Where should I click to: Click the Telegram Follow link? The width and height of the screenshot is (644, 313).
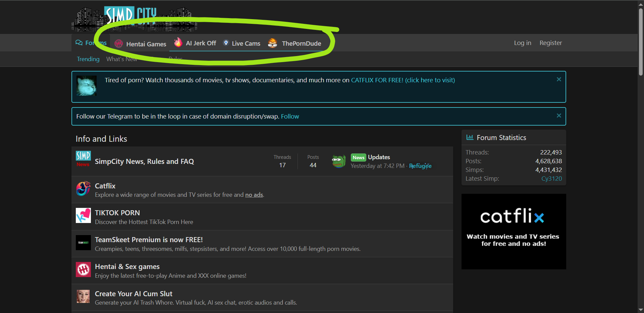pyautogui.click(x=290, y=116)
